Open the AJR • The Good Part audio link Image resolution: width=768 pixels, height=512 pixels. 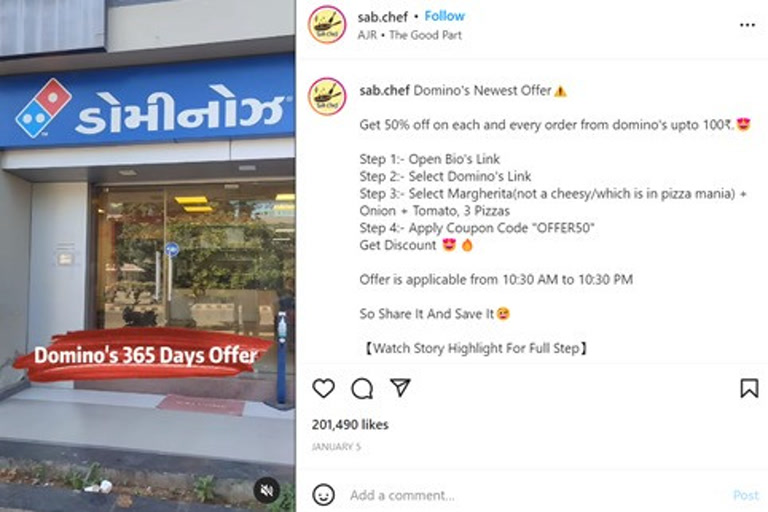(x=409, y=35)
